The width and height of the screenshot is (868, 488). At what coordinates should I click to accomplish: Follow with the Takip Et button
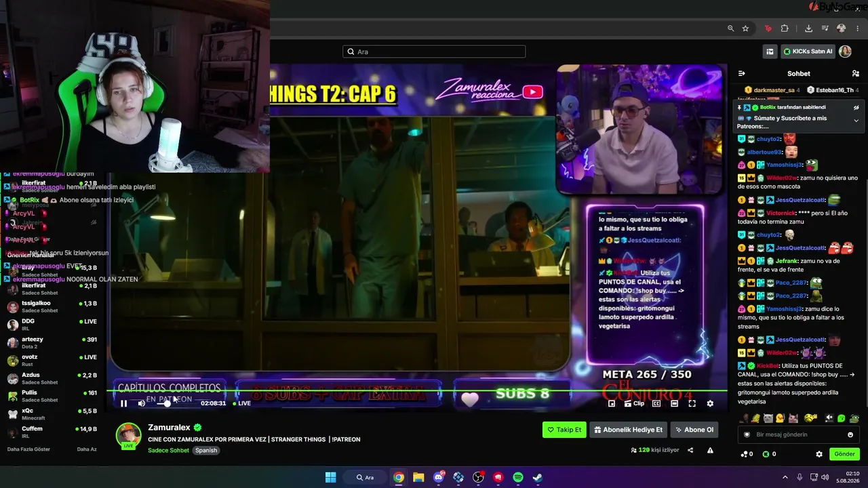point(564,430)
